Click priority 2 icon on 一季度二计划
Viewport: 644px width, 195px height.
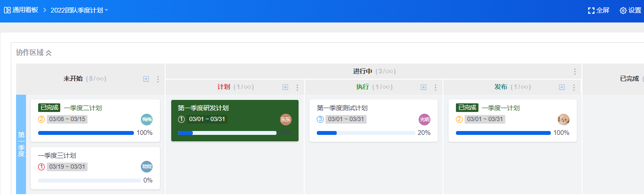point(42,119)
